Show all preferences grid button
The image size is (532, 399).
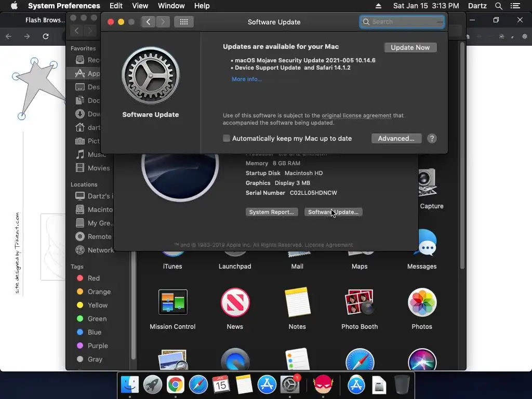[184, 22]
